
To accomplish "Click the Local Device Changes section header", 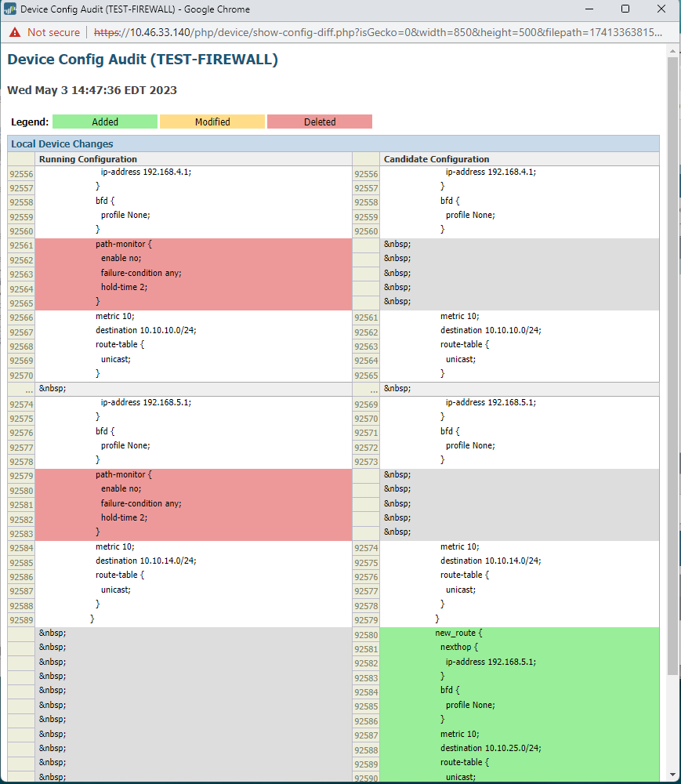I will click(333, 143).
